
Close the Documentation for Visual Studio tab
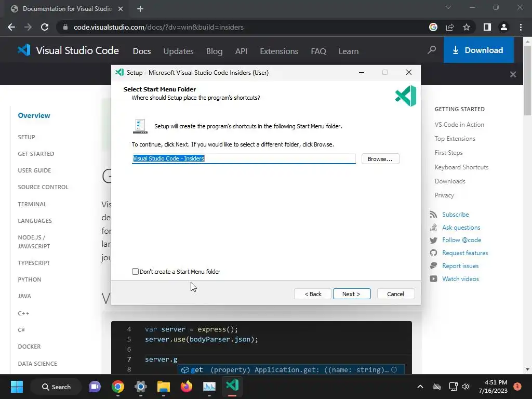click(x=121, y=9)
